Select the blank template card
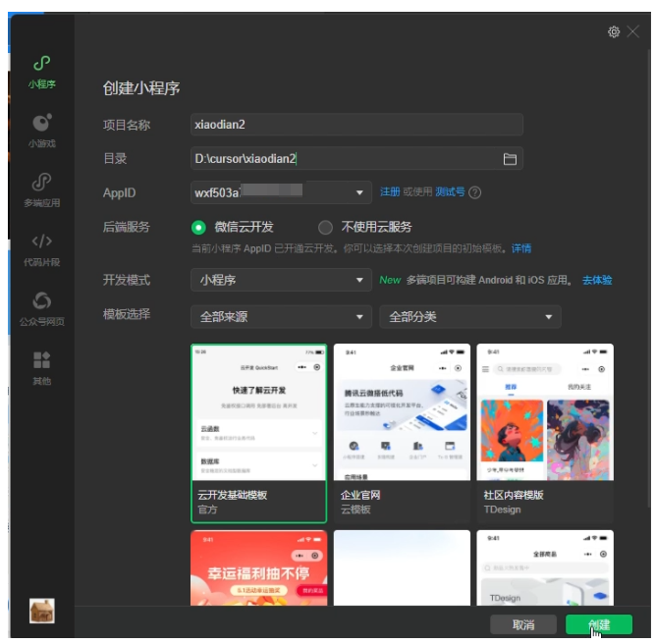The height and width of the screenshot is (644, 655). pos(402,568)
